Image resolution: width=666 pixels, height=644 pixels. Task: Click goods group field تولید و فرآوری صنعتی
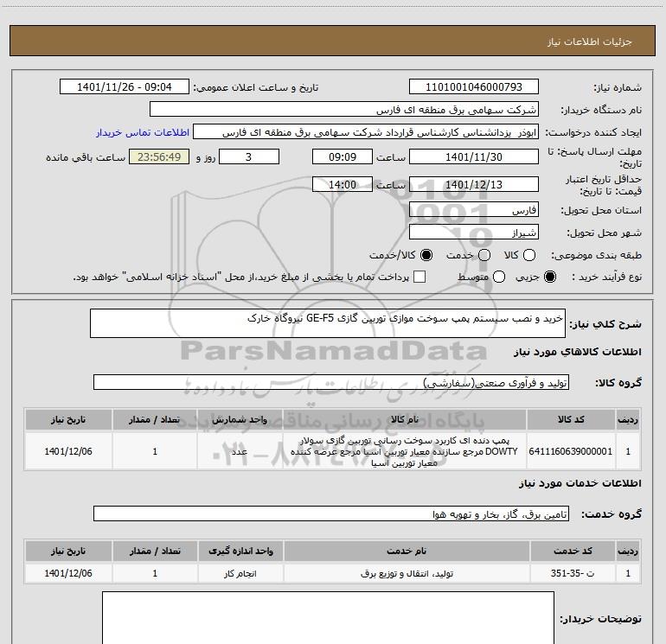[331, 382]
